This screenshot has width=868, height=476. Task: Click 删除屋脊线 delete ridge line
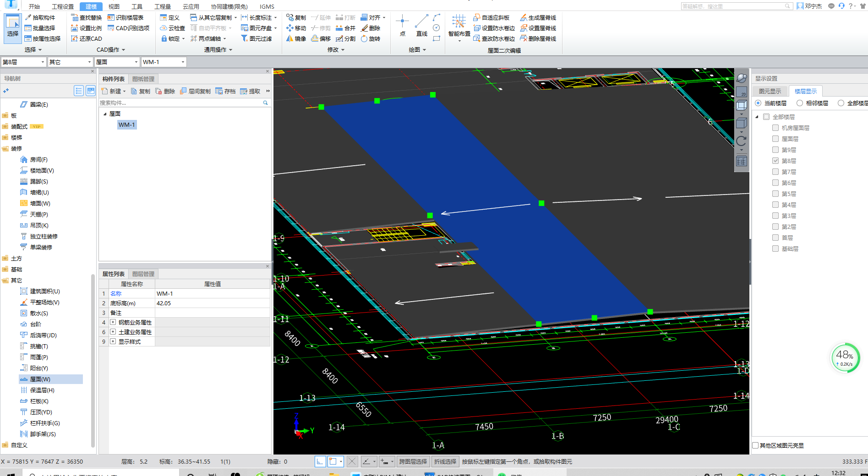tap(538, 38)
